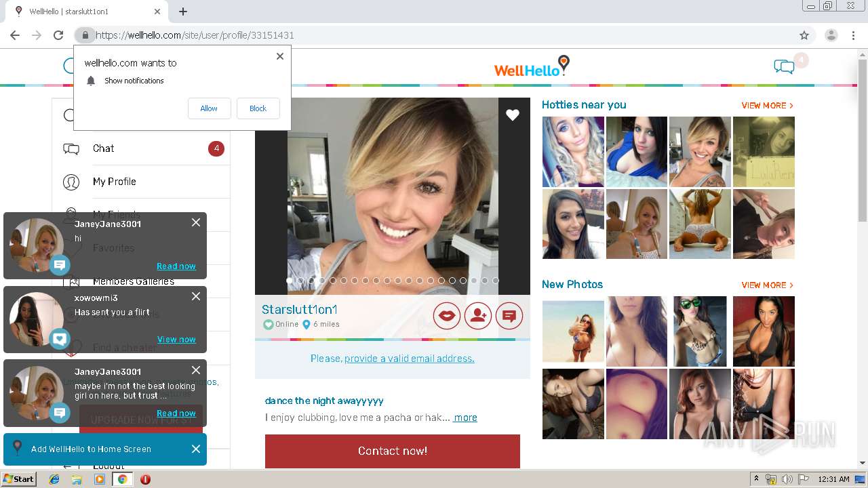Click the Starslutt1on1 username text
The image size is (868, 488).
[x=300, y=310]
